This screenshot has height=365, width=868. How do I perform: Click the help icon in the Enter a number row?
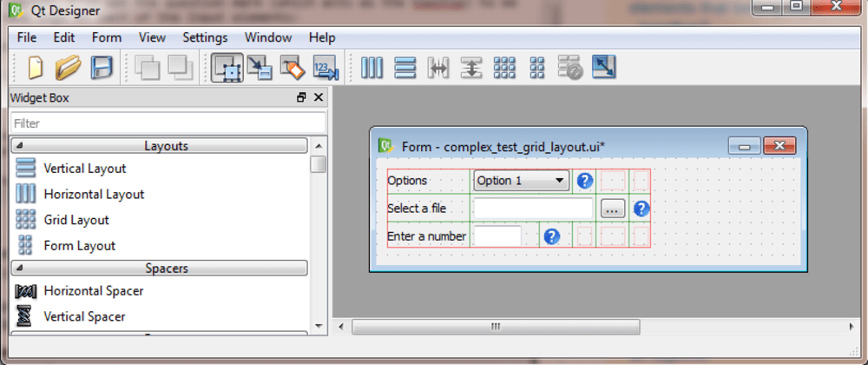(x=552, y=236)
